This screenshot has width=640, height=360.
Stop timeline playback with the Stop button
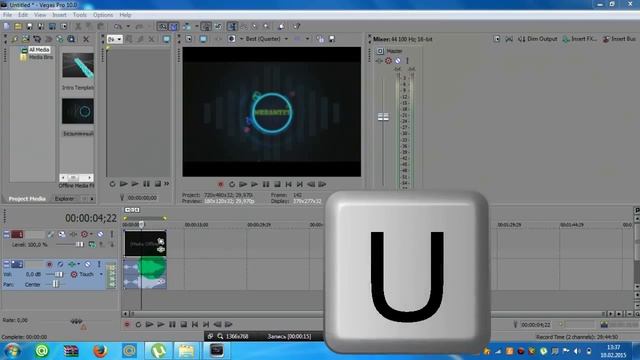184,324
